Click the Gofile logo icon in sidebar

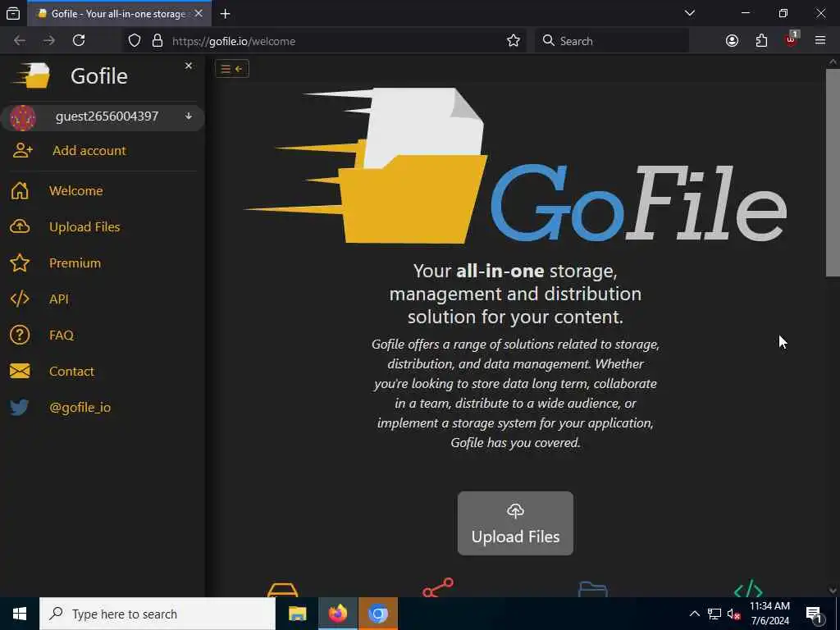(32, 75)
